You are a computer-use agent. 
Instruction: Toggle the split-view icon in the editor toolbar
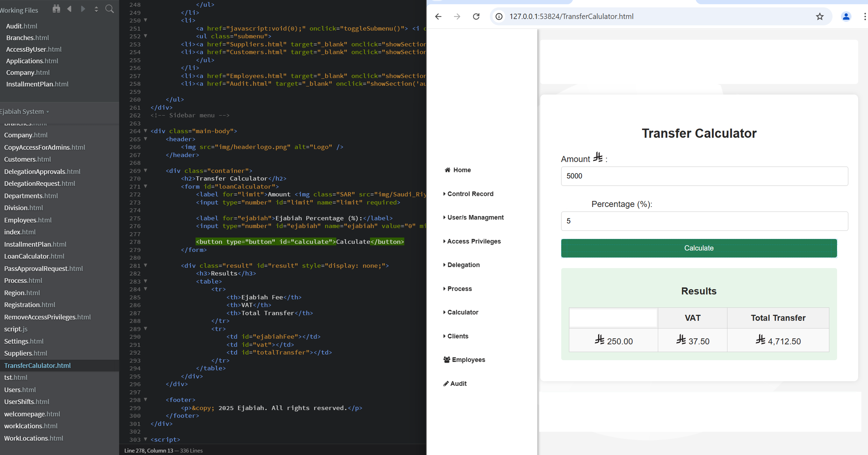96,9
